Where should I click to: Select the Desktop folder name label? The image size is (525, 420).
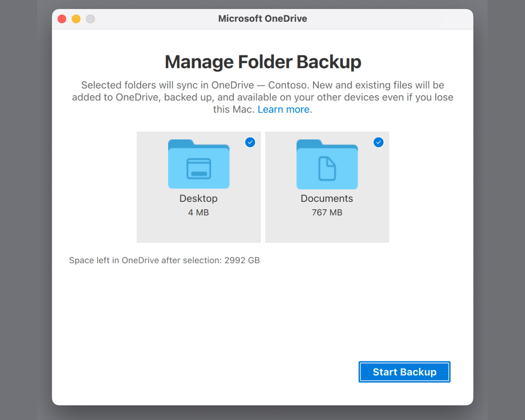(x=199, y=199)
